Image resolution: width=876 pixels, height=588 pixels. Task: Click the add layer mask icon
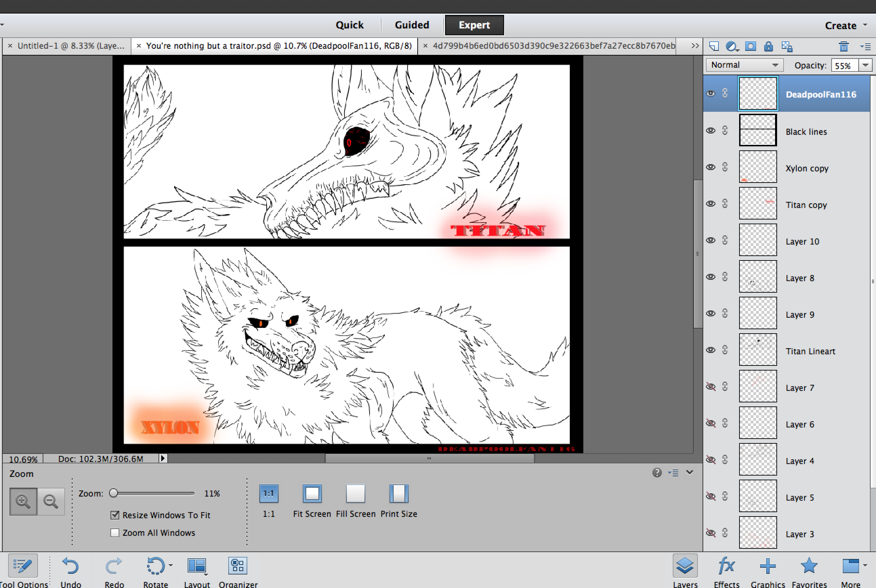click(750, 46)
